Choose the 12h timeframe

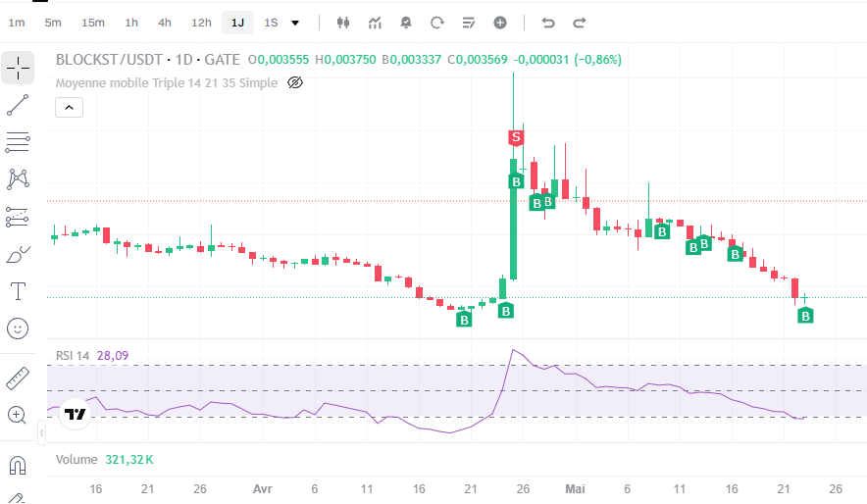(x=201, y=23)
